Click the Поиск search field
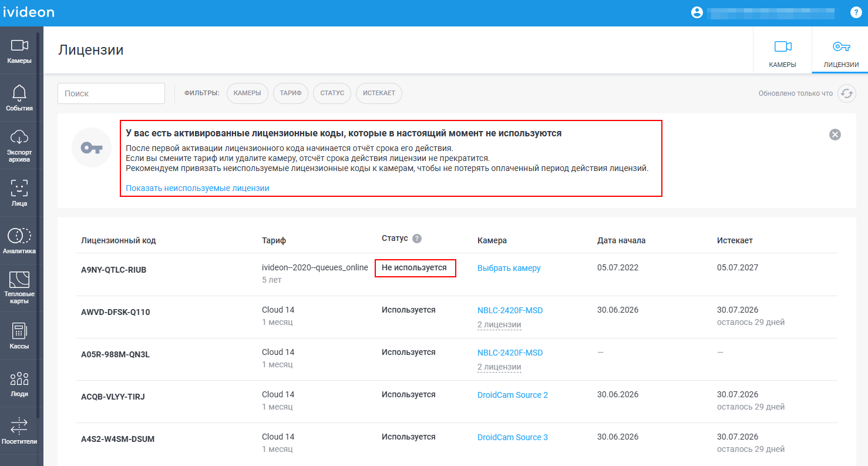868x466 pixels. (x=111, y=93)
